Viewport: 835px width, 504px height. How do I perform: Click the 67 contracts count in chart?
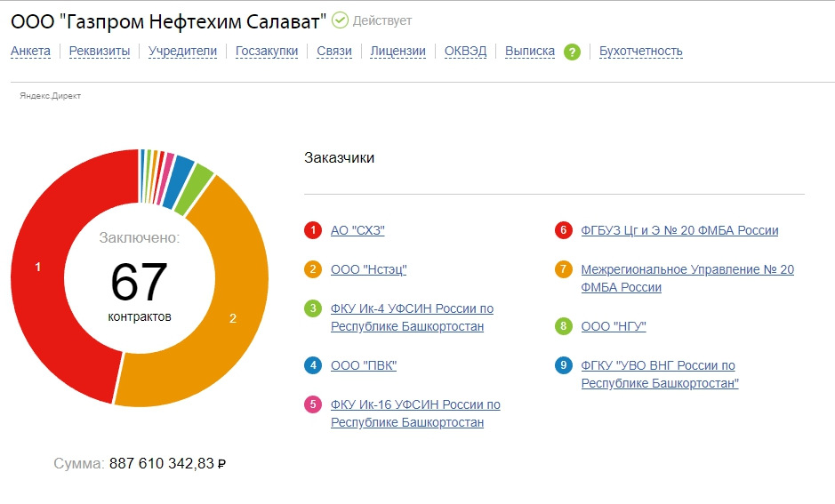[139, 282]
